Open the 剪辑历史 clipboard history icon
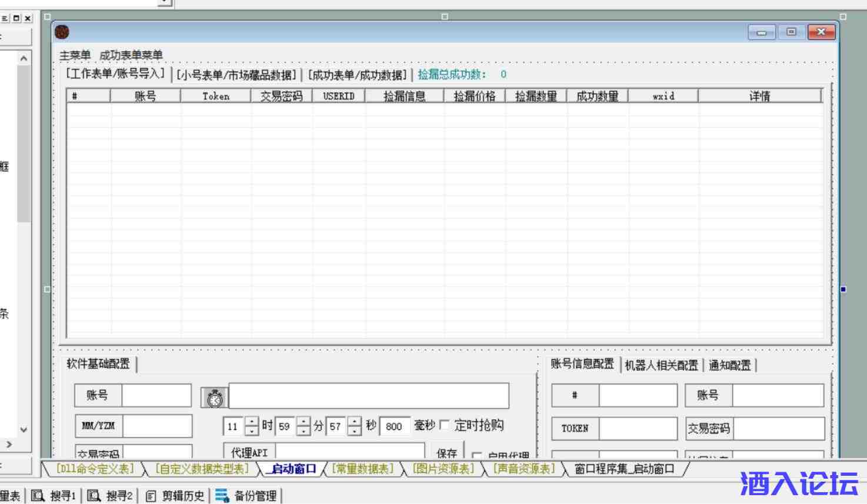This screenshot has width=867, height=504. (151, 496)
